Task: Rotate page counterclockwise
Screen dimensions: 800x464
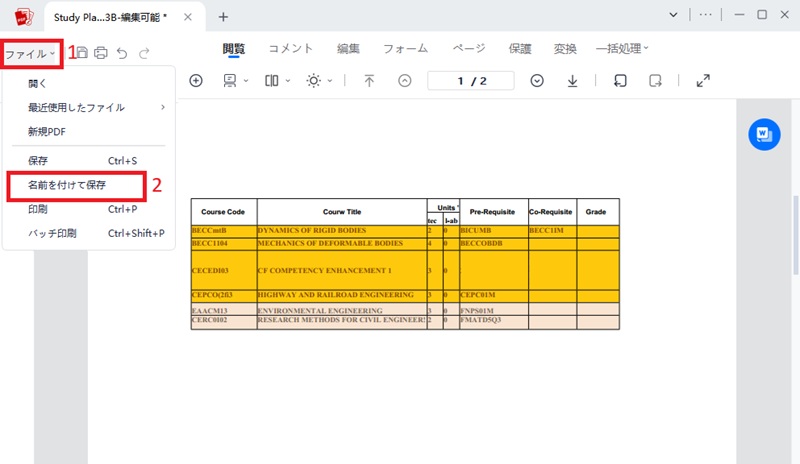Action: [x=620, y=81]
